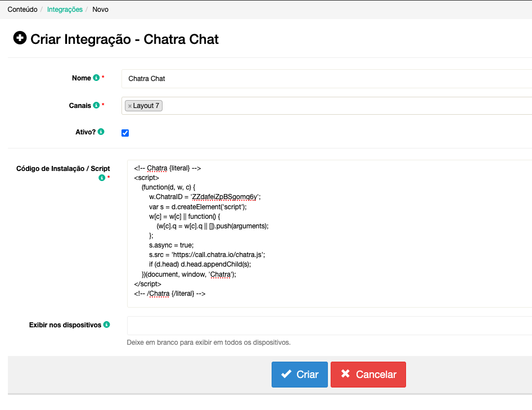Remove the Layout 7 tag via its x
This screenshot has width=532, height=410.
pyautogui.click(x=129, y=106)
